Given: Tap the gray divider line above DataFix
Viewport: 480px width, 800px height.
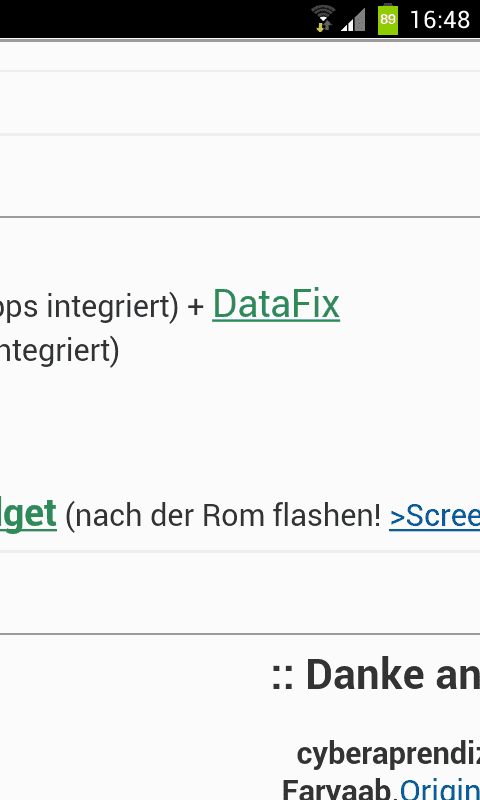Looking at the screenshot, I should (x=240, y=217).
